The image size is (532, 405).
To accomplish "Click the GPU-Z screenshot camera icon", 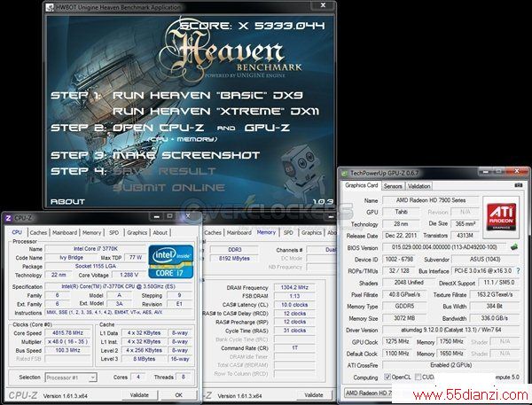I will [x=518, y=185].
